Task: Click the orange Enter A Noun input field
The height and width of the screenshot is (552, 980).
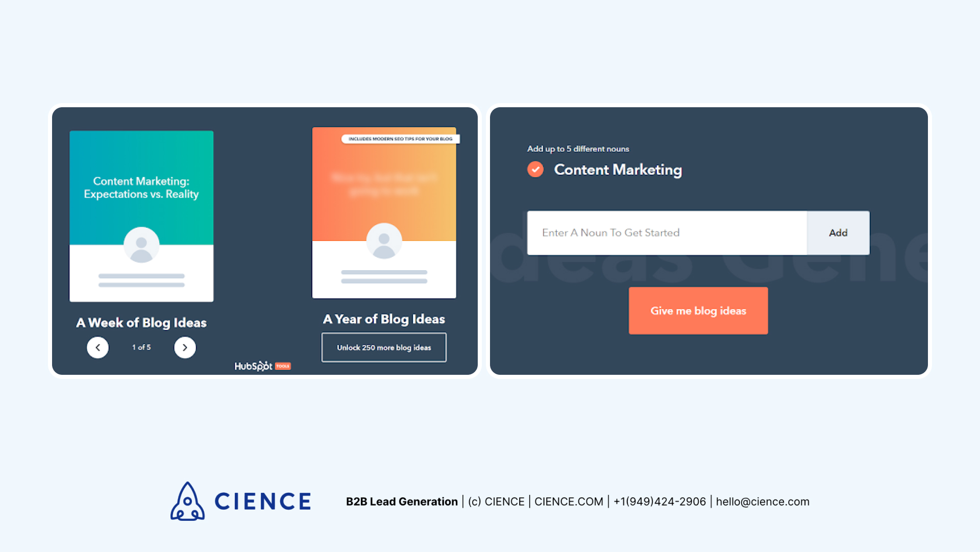Action: (666, 231)
